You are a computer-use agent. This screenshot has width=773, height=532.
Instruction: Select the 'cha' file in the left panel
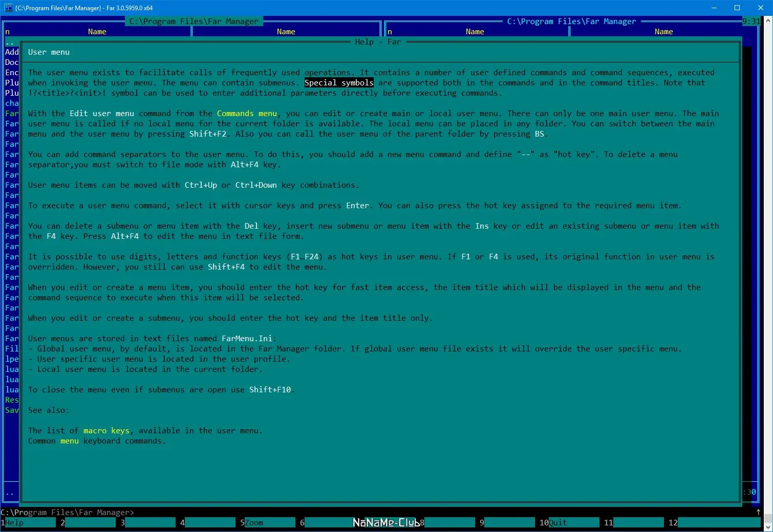[x=12, y=103]
